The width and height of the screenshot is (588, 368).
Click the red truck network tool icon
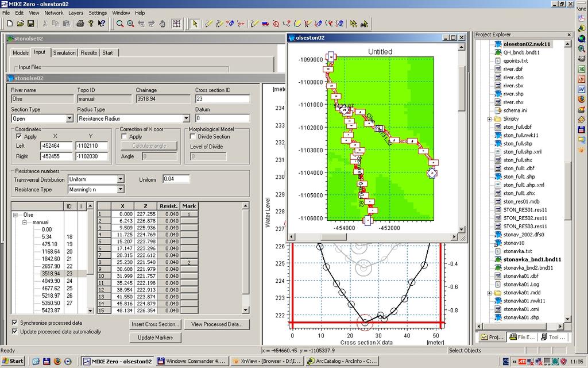tap(265, 24)
